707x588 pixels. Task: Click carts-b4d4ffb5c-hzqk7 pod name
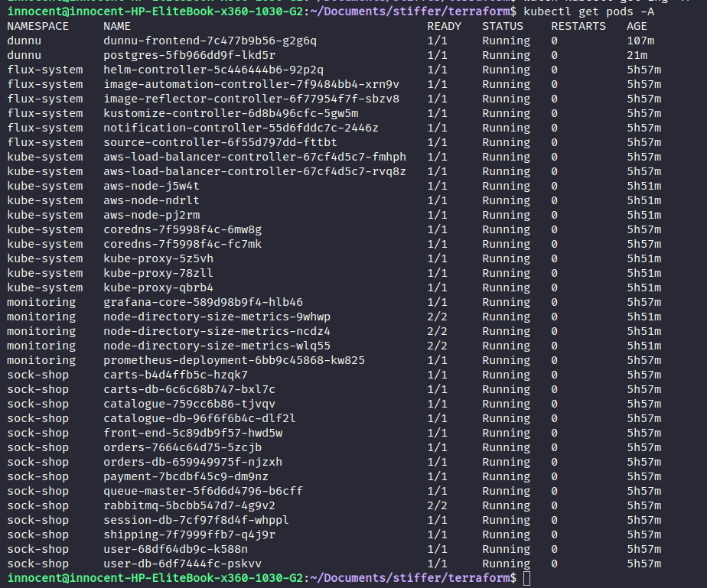175,375
